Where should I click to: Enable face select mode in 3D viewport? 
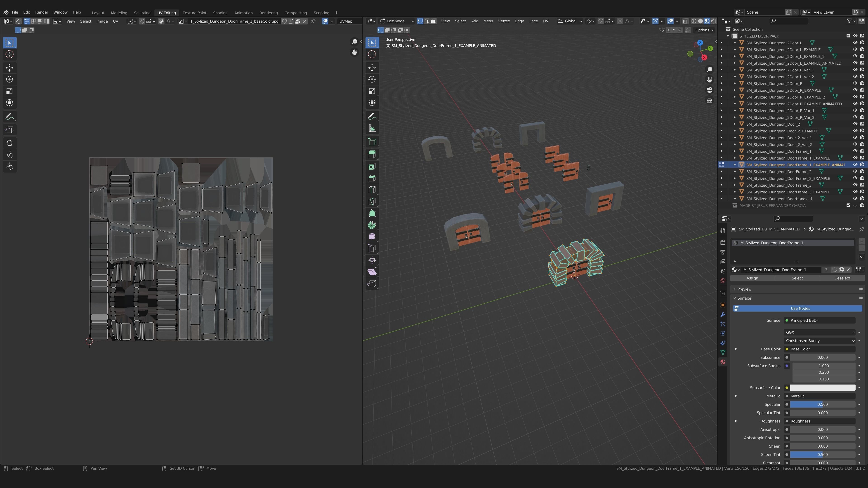(433, 21)
